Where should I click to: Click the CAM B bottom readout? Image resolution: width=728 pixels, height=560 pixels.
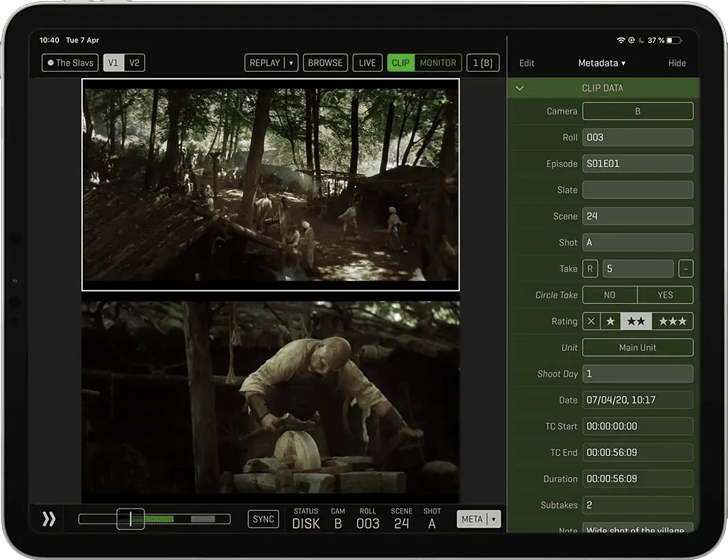pyautogui.click(x=338, y=519)
